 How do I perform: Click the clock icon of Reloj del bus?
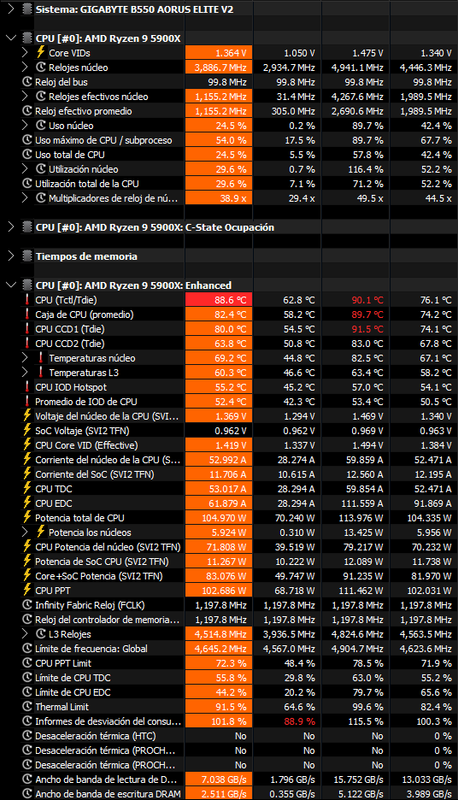[x=27, y=82]
